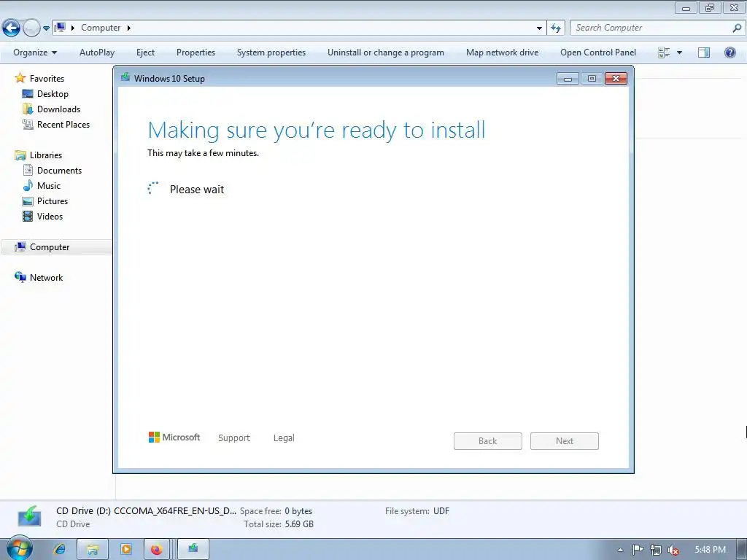
Task: Click the Windows Setup taskbar button
Action: (193, 549)
